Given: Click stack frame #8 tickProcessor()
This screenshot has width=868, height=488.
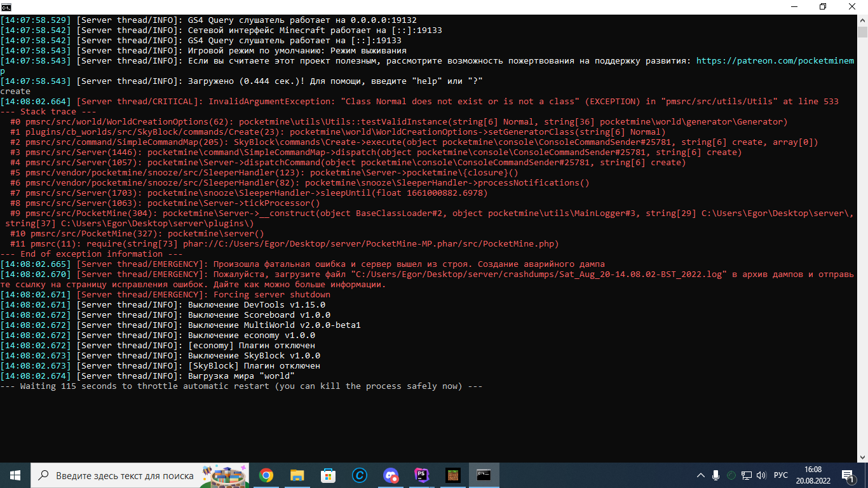Looking at the screenshot, I should pyautogui.click(x=165, y=203).
